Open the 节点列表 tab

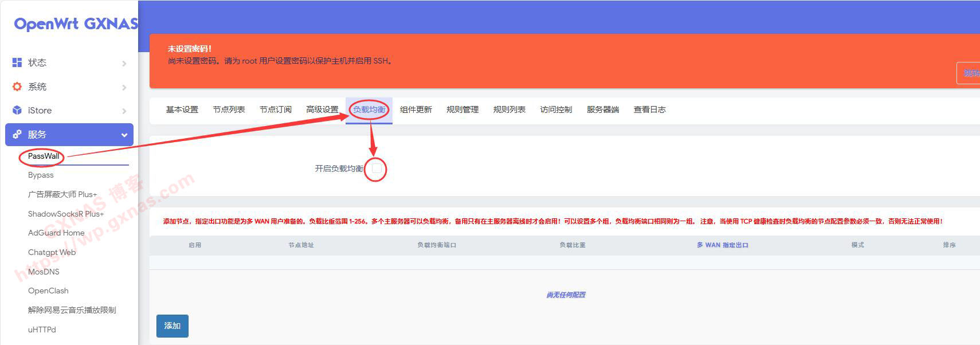(x=229, y=109)
